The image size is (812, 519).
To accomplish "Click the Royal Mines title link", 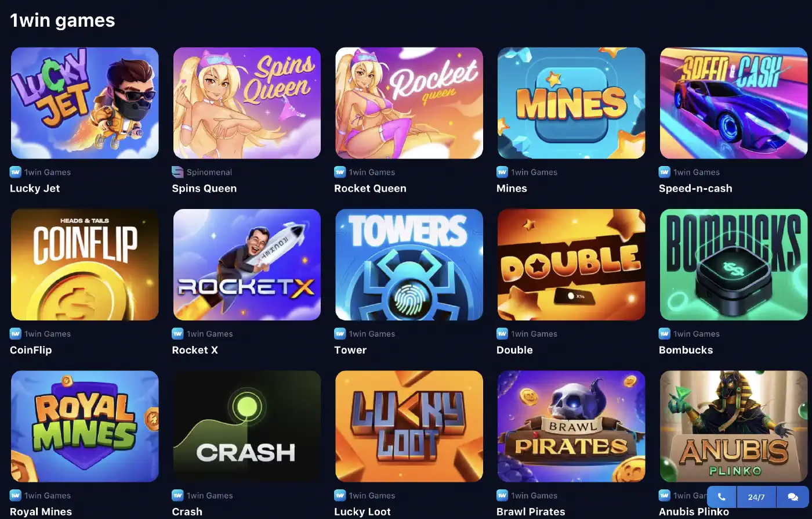I will pyautogui.click(x=41, y=511).
